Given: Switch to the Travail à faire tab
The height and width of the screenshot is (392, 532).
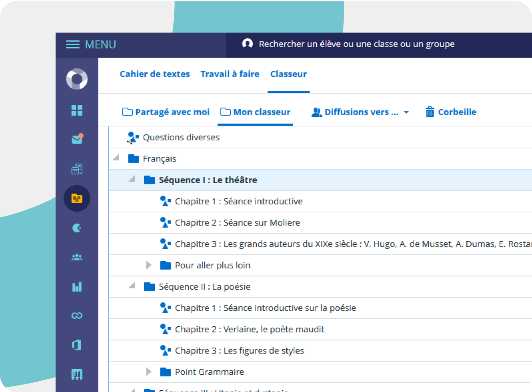Looking at the screenshot, I should (x=230, y=74).
